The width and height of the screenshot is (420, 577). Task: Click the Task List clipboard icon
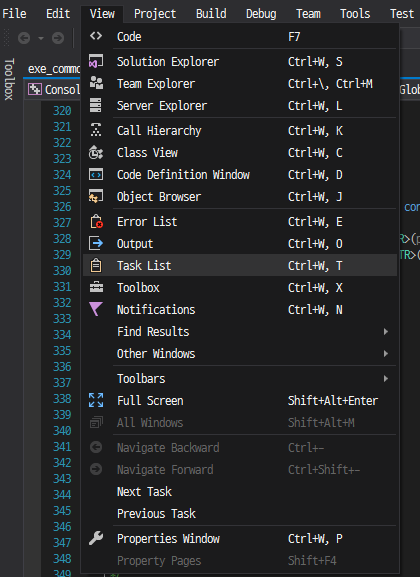[x=96, y=265]
